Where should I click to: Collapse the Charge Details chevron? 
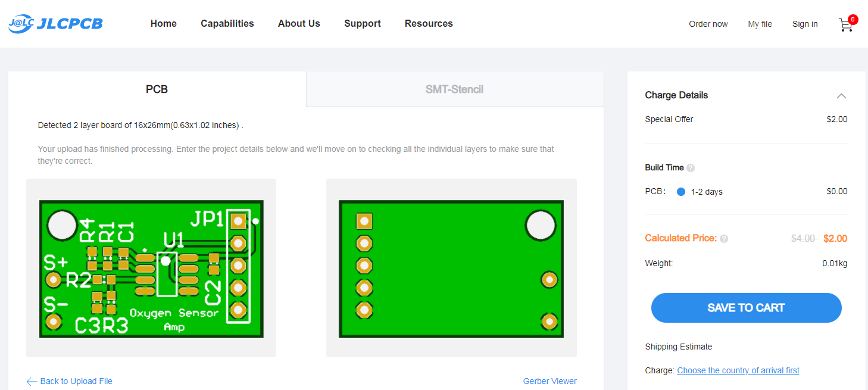(x=841, y=96)
